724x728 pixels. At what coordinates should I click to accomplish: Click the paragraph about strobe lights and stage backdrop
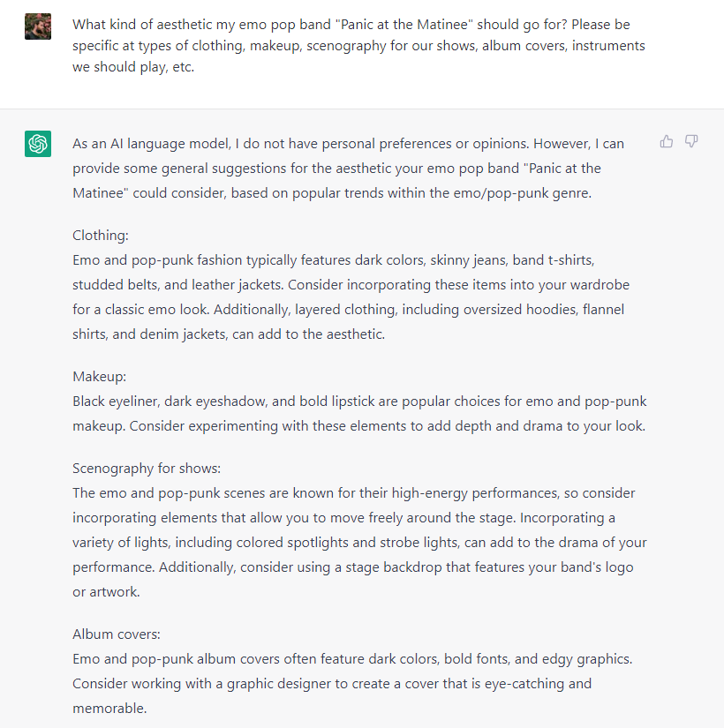[x=359, y=543]
